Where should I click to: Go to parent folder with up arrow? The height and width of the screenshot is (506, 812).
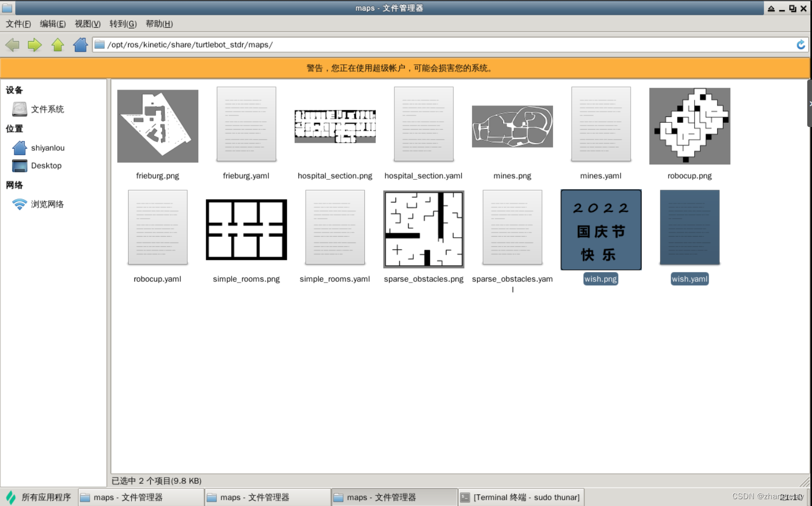tap(58, 45)
